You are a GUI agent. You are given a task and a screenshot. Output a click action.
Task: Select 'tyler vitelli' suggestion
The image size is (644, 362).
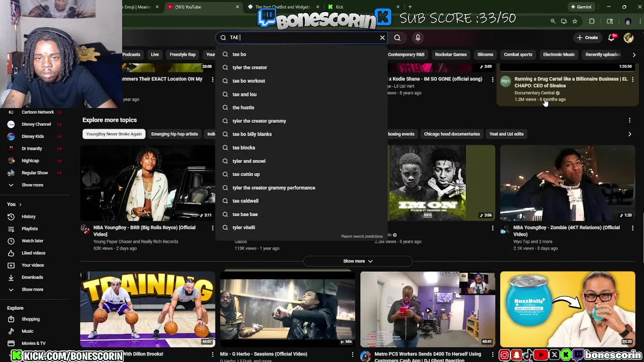click(x=301, y=228)
